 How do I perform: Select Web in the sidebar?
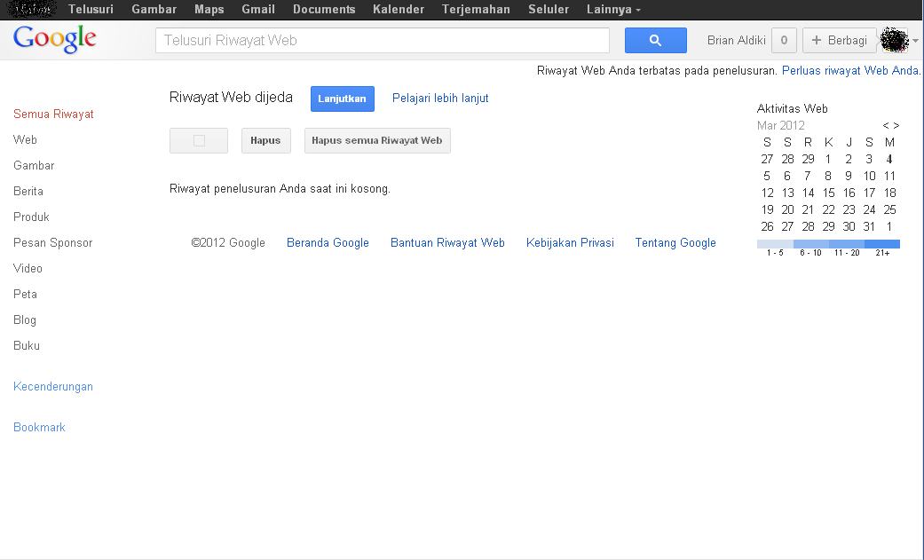coord(26,139)
